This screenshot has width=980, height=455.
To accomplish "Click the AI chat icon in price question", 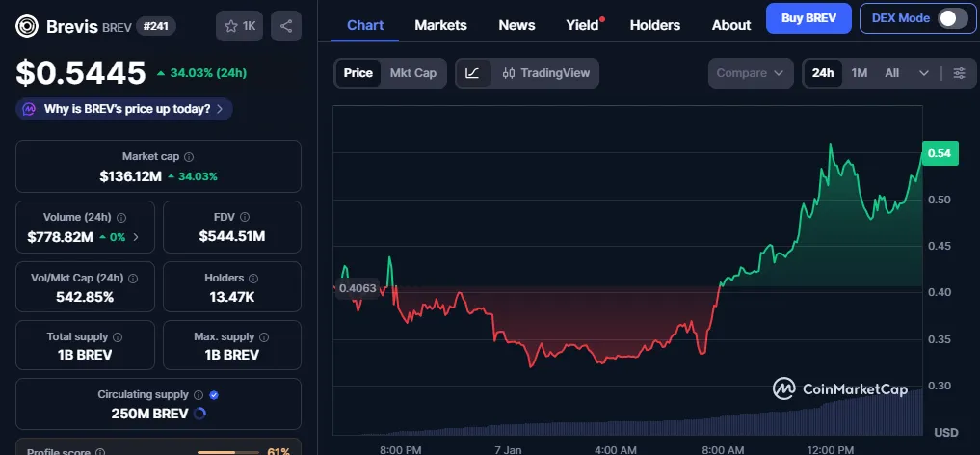I will (29, 109).
